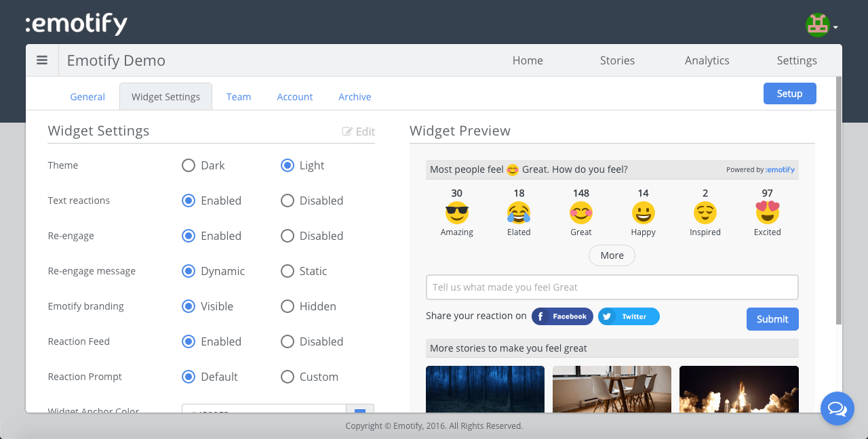Expand more emoji reactions with More
The height and width of the screenshot is (439, 868).
pos(612,255)
